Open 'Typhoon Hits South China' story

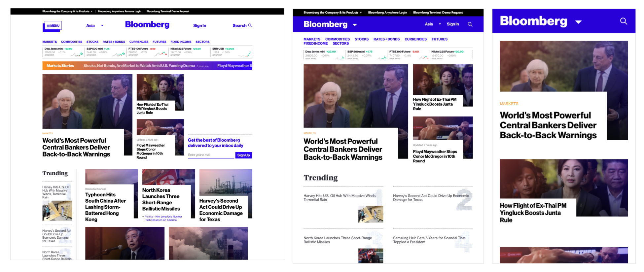[106, 207]
